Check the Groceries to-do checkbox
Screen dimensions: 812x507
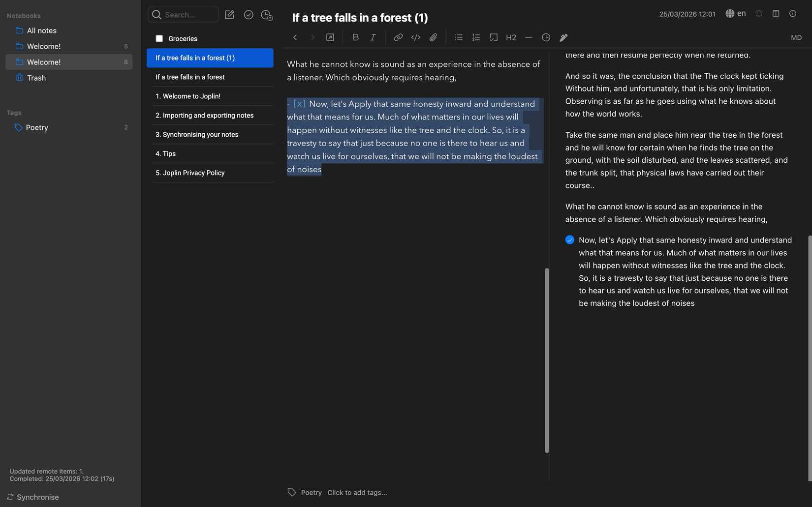pos(159,38)
